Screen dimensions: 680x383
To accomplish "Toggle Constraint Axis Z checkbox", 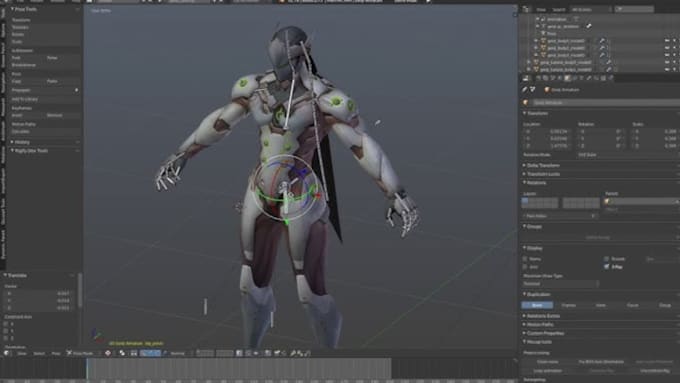I will click(6, 338).
